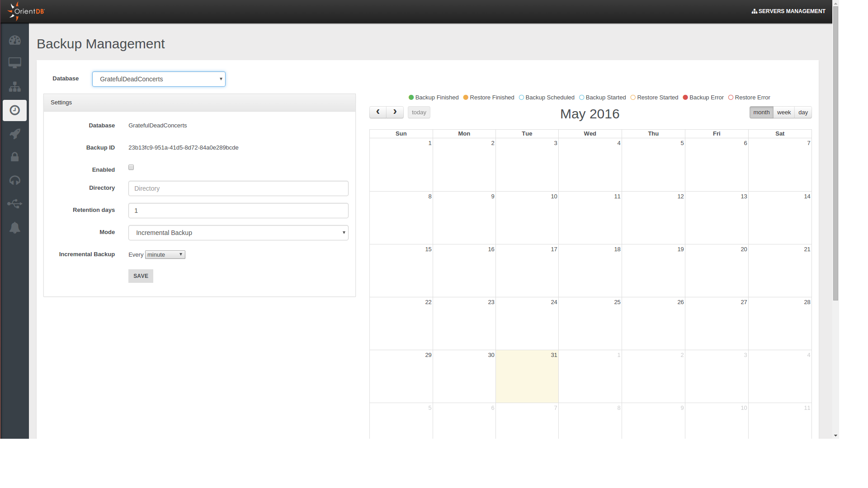Expand the Incremental Backup mode dropdown
This screenshot has width=868, height=488.
pos(238,233)
